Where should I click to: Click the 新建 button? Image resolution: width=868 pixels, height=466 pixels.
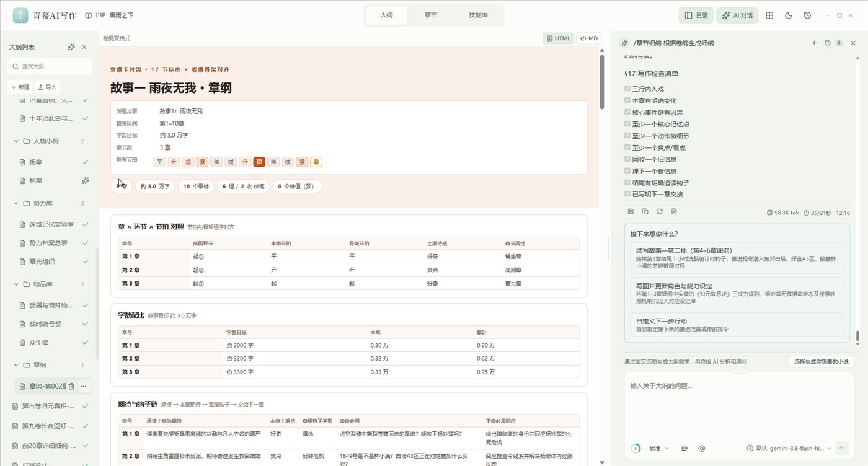pos(20,87)
